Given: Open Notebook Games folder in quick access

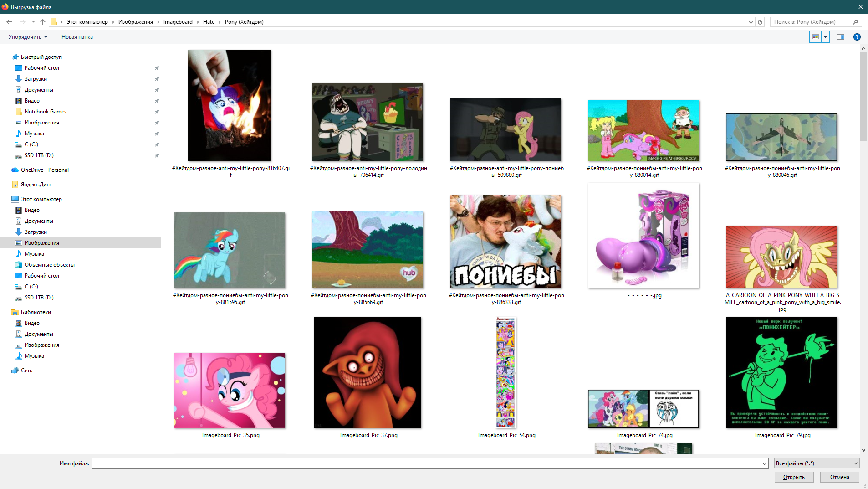Looking at the screenshot, I should tap(46, 112).
